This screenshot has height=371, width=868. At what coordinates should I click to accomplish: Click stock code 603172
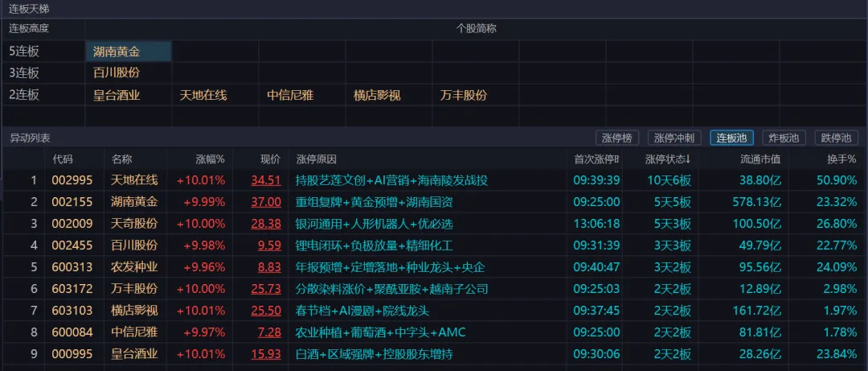click(x=72, y=288)
